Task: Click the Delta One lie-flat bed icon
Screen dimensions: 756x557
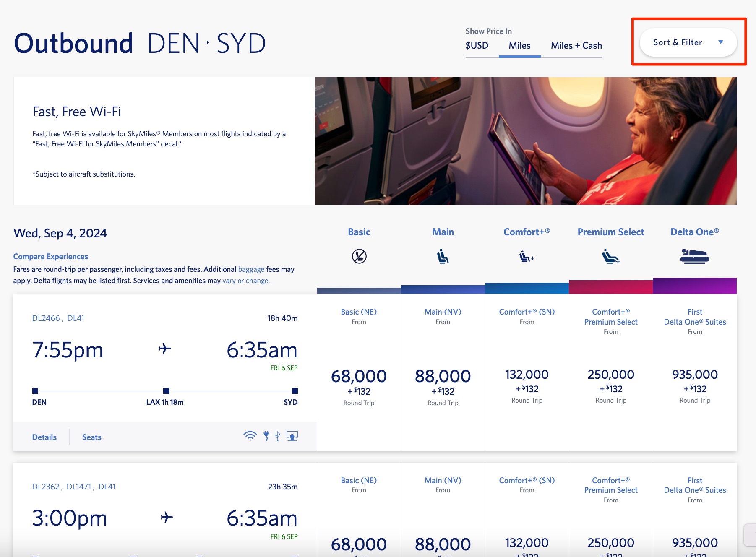Action: (x=694, y=256)
